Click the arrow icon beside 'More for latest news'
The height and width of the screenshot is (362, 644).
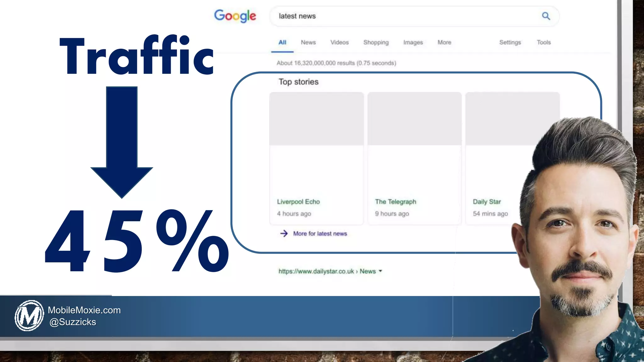tap(284, 233)
